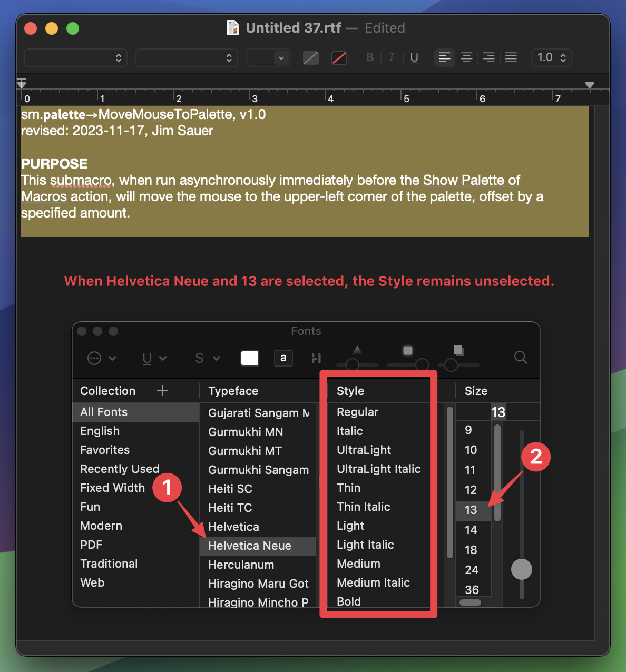This screenshot has width=626, height=672.
Task: Open the font size dropdown in toolbar
Action: [268, 58]
